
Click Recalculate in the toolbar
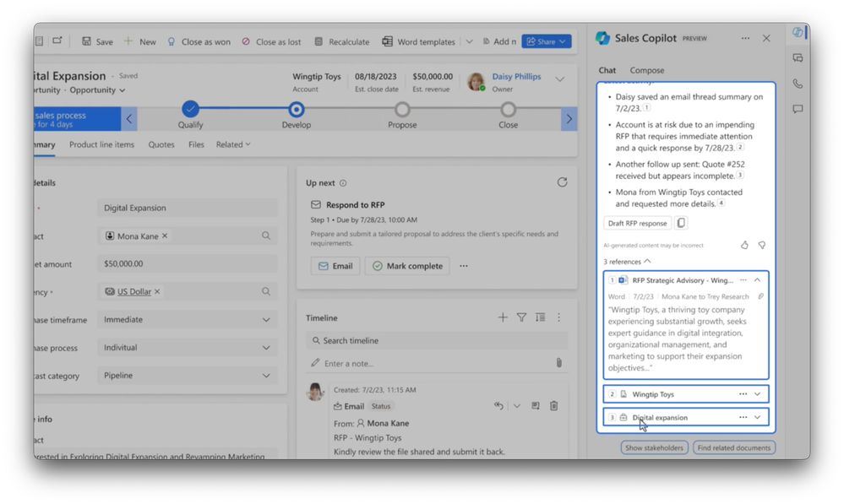pos(342,41)
